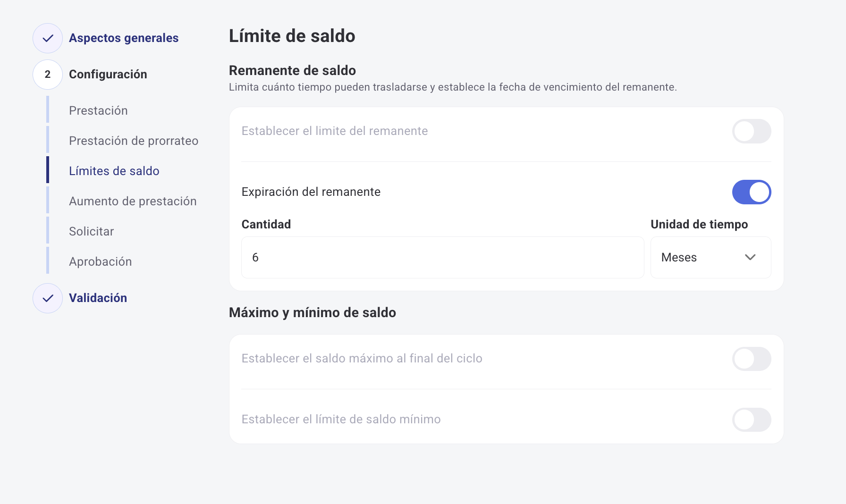Open the Solicitar section
The height and width of the screenshot is (504, 846).
coord(92,231)
